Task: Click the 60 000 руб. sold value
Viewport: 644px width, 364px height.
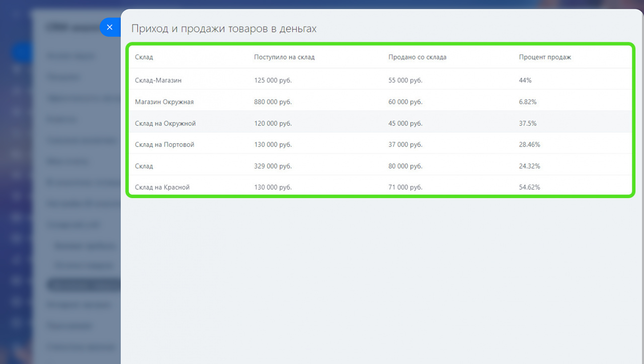Action: 405,102
